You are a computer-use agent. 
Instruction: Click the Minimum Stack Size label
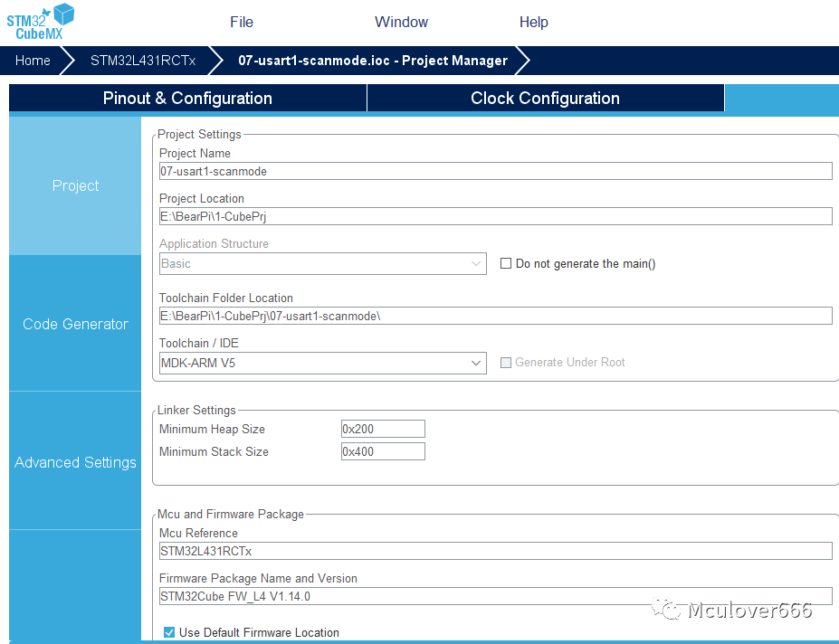pyautogui.click(x=214, y=451)
